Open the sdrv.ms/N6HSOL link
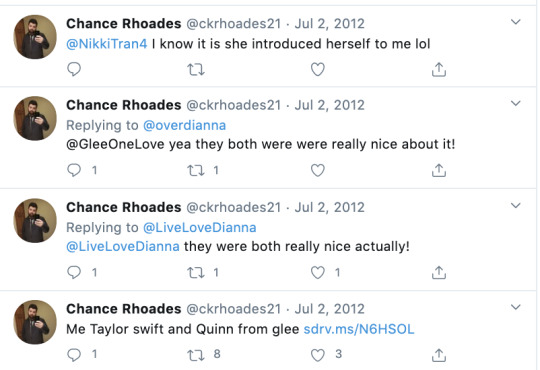 tap(359, 329)
